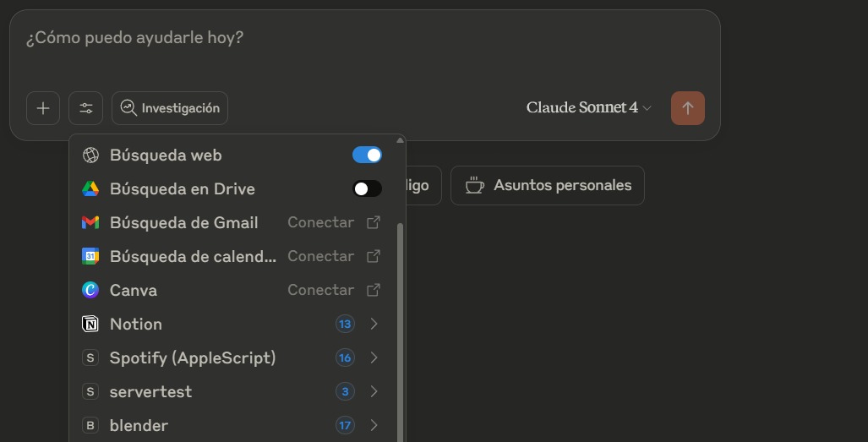Click Conectar for Búsqueda de calendario

pyautogui.click(x=320, y=256)
